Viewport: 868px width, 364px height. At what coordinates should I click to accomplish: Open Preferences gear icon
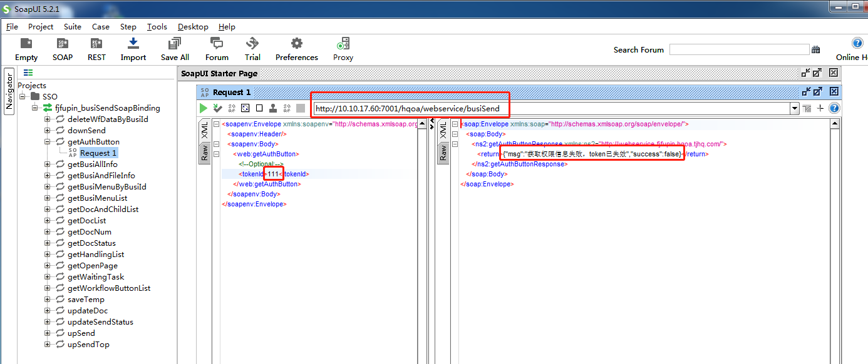pyautogui.click(x=297, y=44)
